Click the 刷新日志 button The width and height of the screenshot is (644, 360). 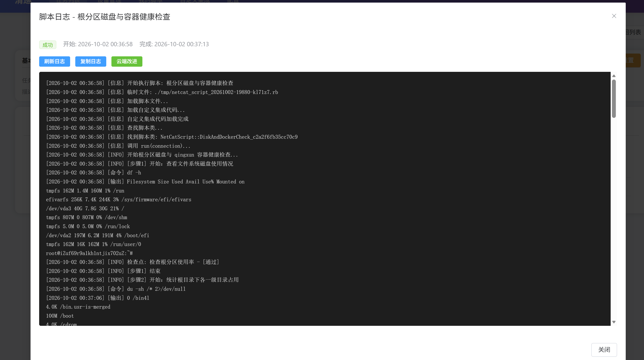pyautogui.click(x=54, y=62)
